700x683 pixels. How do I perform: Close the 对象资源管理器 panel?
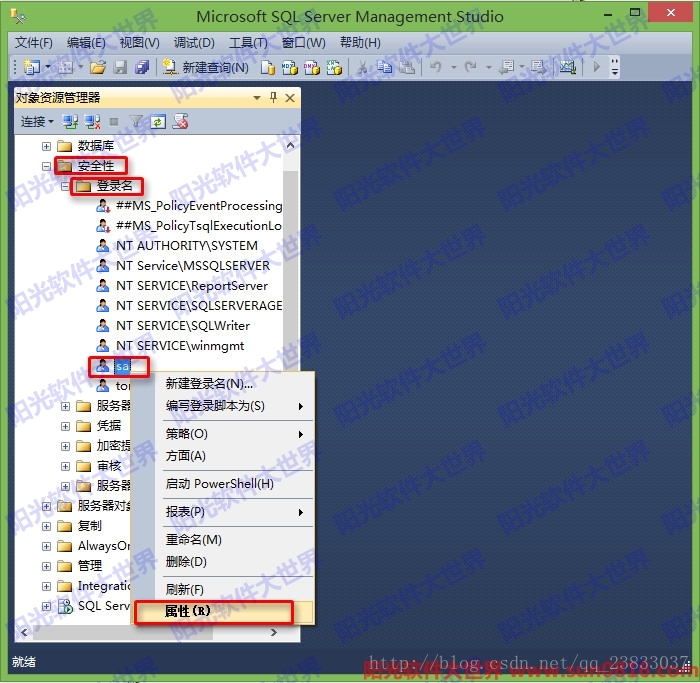290,98
